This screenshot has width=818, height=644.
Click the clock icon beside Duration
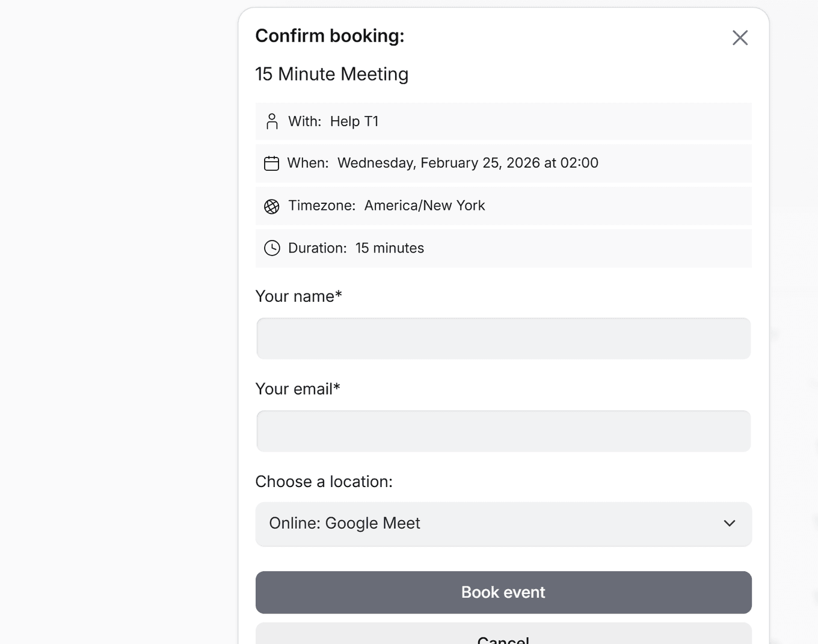click(x=272, y=248)
